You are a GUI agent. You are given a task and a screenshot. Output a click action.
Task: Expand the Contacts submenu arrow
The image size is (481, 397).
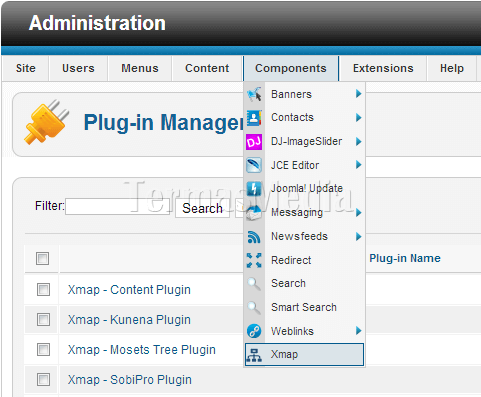358,117
